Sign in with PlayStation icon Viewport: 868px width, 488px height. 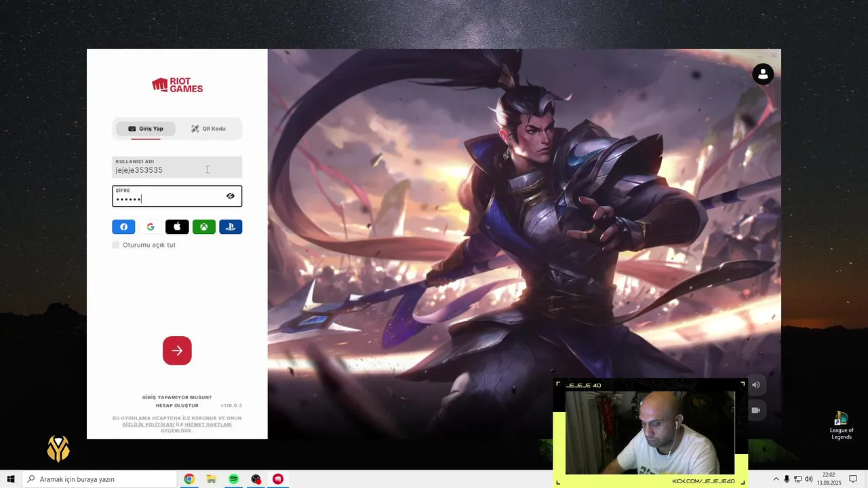[231, 227]
